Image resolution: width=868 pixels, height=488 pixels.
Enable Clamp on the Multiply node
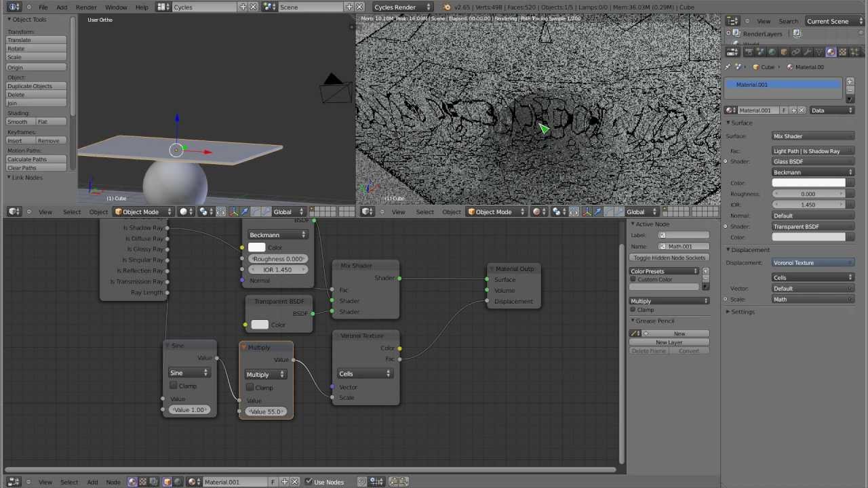250,387
